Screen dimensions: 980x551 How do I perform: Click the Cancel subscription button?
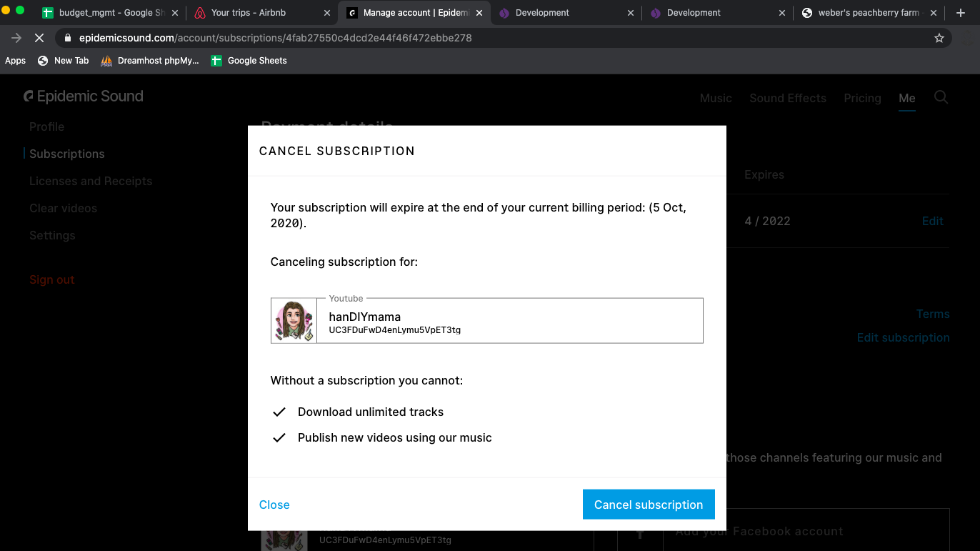pyautogui.click(x=648, y=505)
